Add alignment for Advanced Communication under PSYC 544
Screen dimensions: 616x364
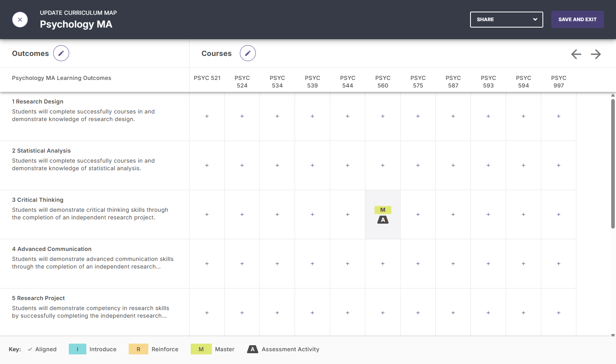click(348, 264)
